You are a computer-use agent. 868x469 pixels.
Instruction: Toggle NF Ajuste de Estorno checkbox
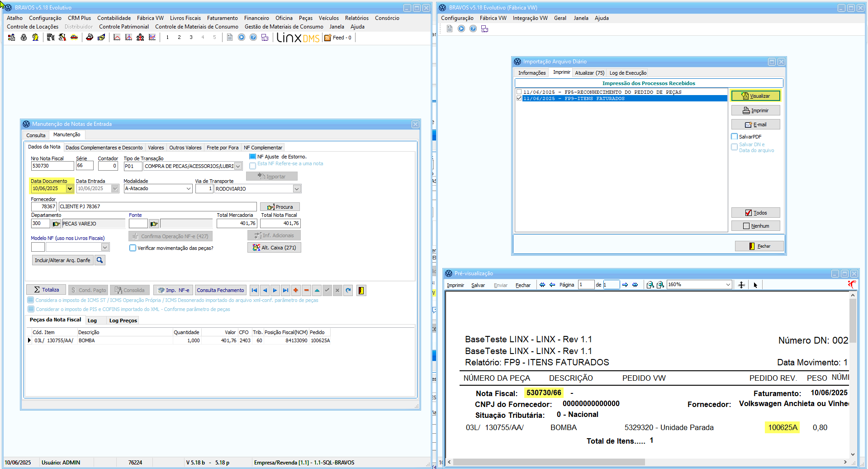252,157
